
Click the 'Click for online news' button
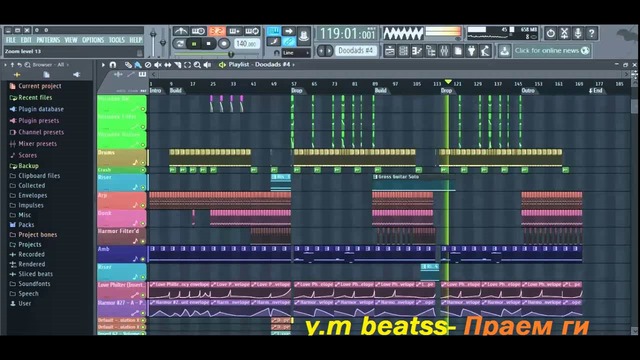pyautogui.click(x=551, y=51)
